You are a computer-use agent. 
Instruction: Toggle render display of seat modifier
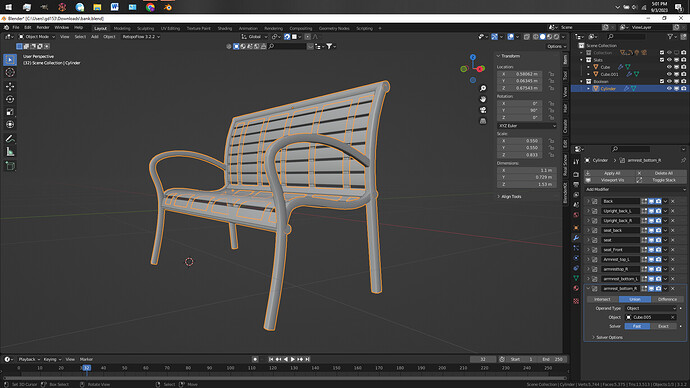tap(658, 240)
